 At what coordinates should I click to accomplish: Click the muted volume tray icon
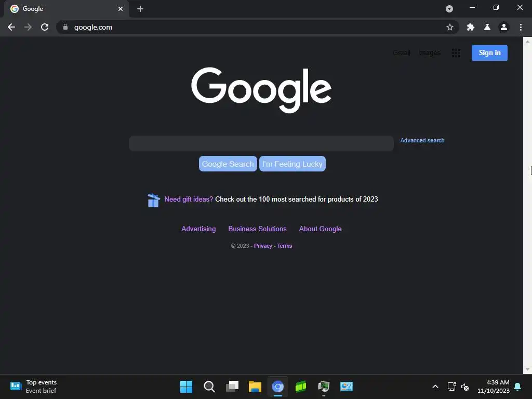(465, 387)
